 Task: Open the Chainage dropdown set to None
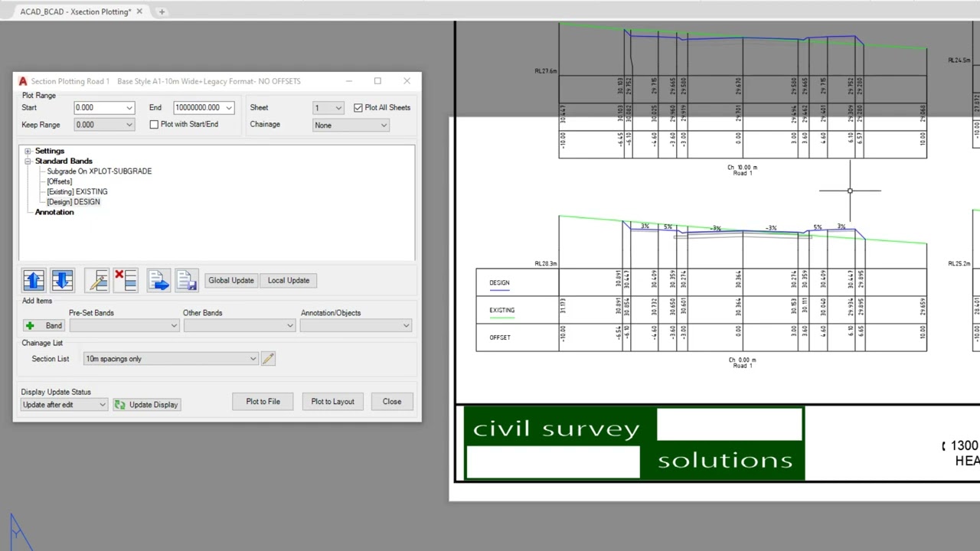(351, 125)
